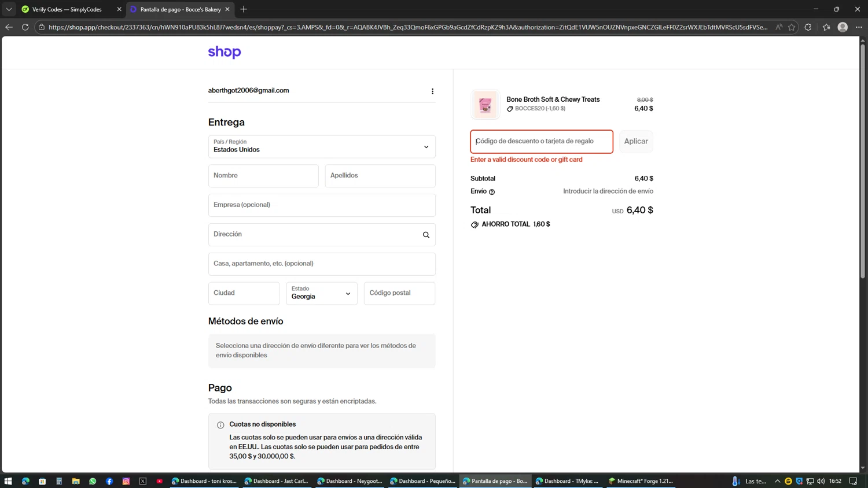Click the weather widget 'Las te...'

tap(749, 481)
